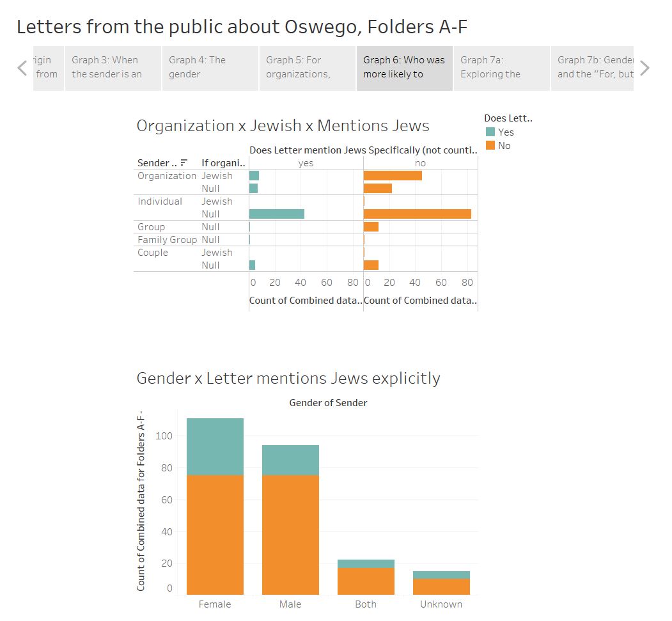Screen dimensions: 672x621
Task: Select the orange No legend swatch
Action: tap(490, 146)
